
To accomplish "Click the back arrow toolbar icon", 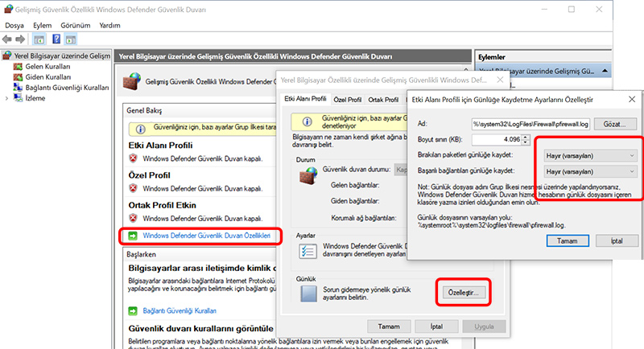I will (7, 39).
